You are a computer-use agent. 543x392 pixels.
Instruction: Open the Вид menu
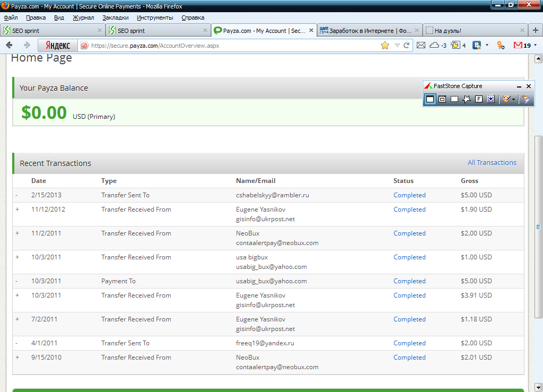tap(59, 18)
